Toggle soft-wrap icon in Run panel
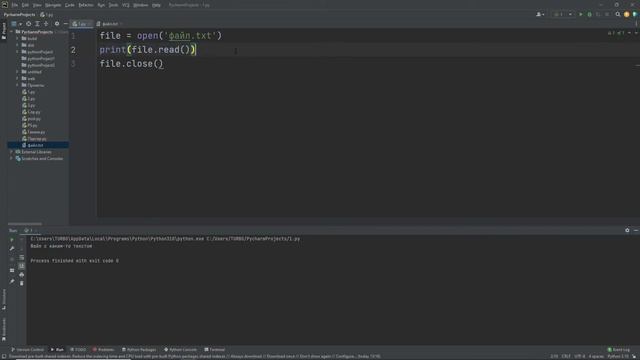This screenshot has height=360, width=640. [x=22, y=258]
